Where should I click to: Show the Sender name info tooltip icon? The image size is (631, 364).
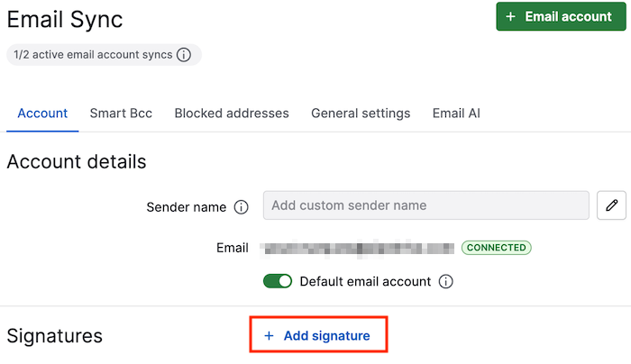tap(241, 207)
